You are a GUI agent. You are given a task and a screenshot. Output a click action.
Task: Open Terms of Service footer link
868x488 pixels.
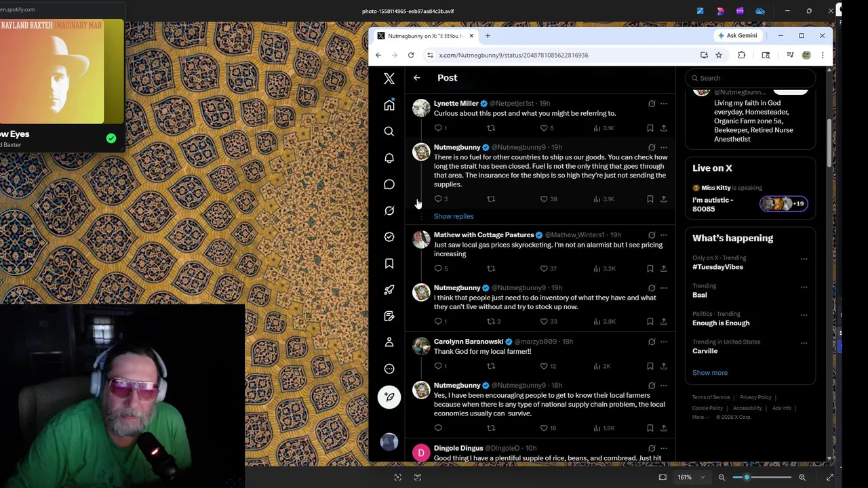coord(711,397)
